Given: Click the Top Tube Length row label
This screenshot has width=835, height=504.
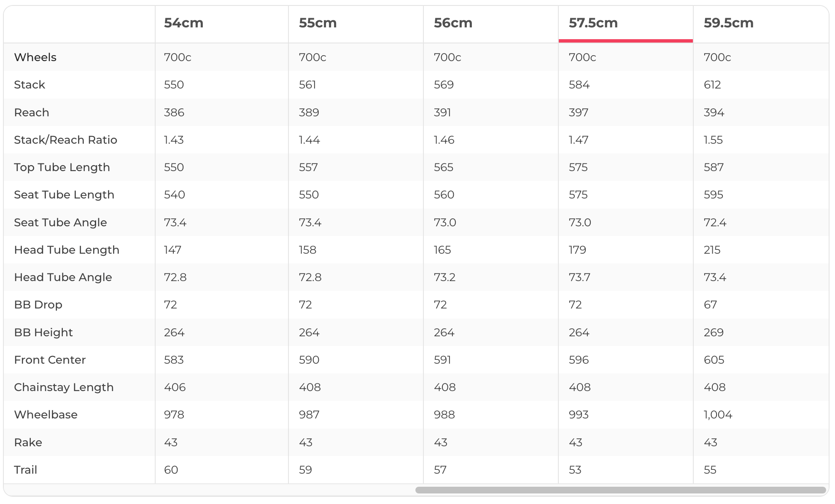Looking at the screenshot, I should [62, 167].
